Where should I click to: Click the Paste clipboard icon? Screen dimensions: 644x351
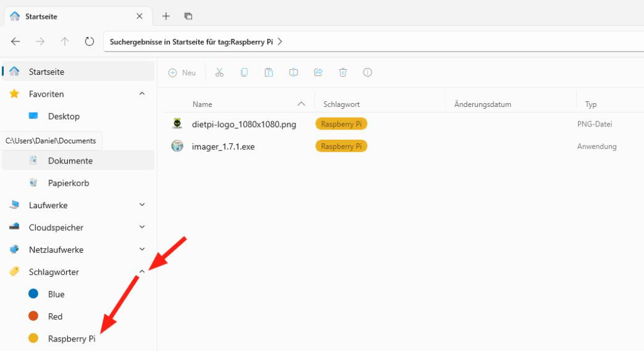point(269,73)
